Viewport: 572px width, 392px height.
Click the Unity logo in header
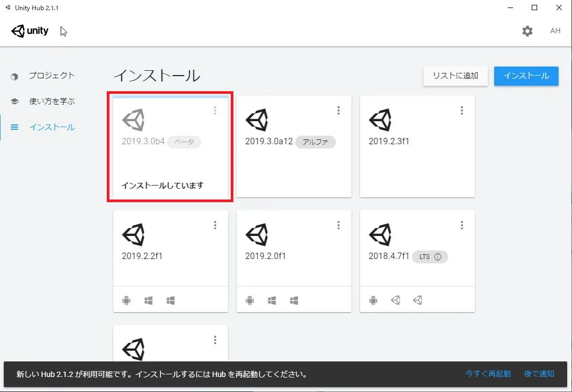coord(30,31)
